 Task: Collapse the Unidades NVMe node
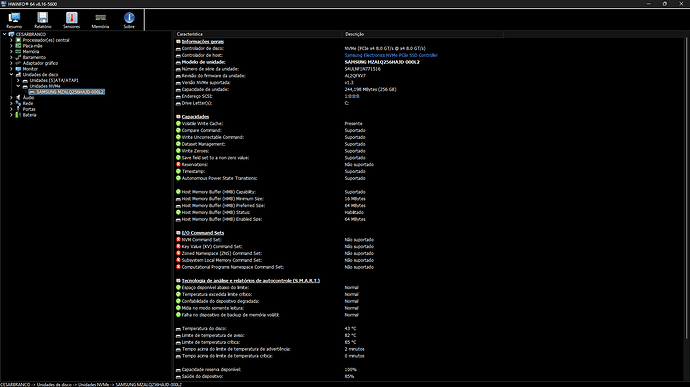[x=18, y=86]
